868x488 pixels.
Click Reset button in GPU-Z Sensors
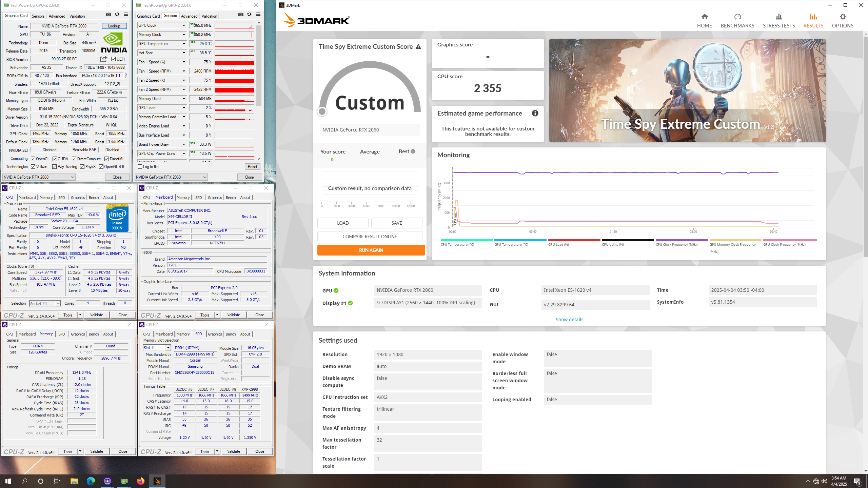click(252, 167)
